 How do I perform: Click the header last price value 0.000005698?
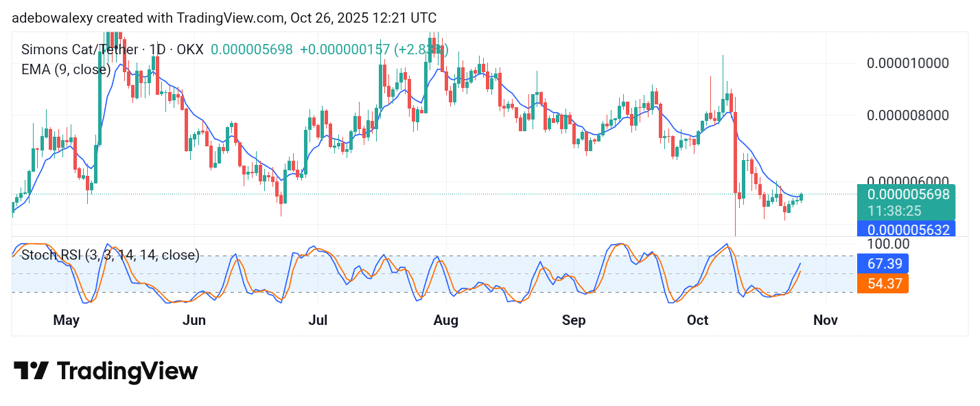[x=251, y=49]
